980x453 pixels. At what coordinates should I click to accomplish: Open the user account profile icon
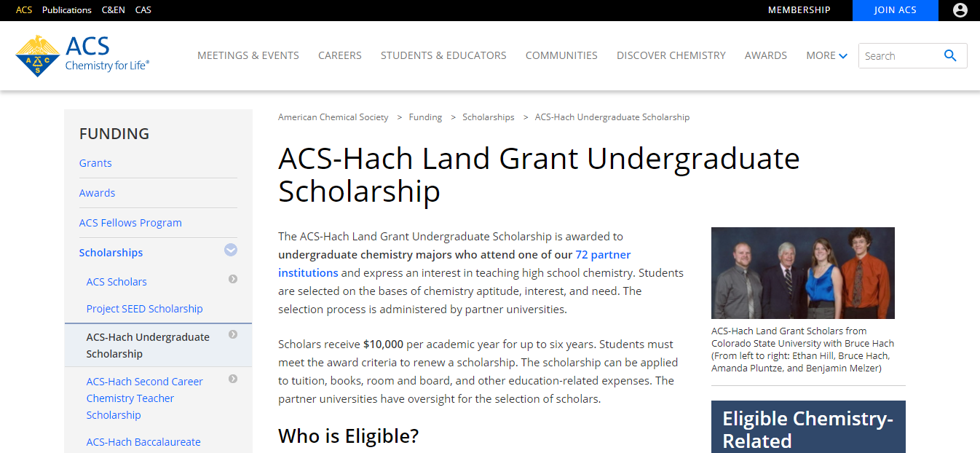pyautogui.click(x=960, y=10)
